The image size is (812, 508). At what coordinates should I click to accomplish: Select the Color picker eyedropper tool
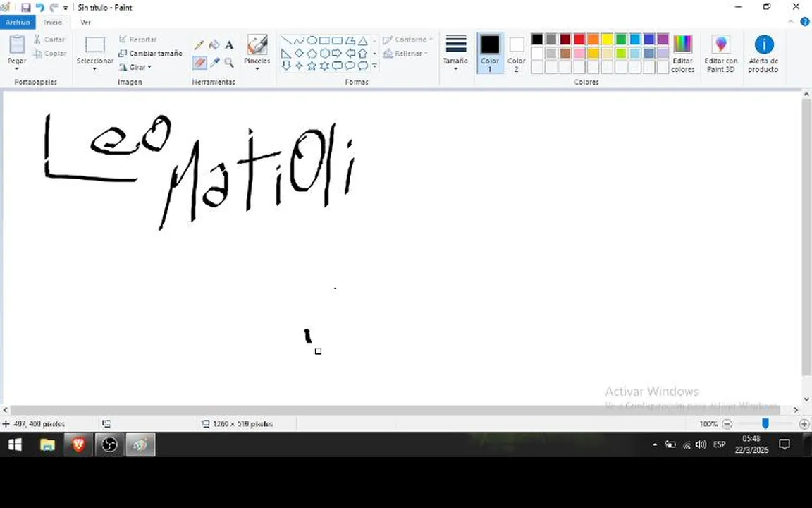pos(214,63)
